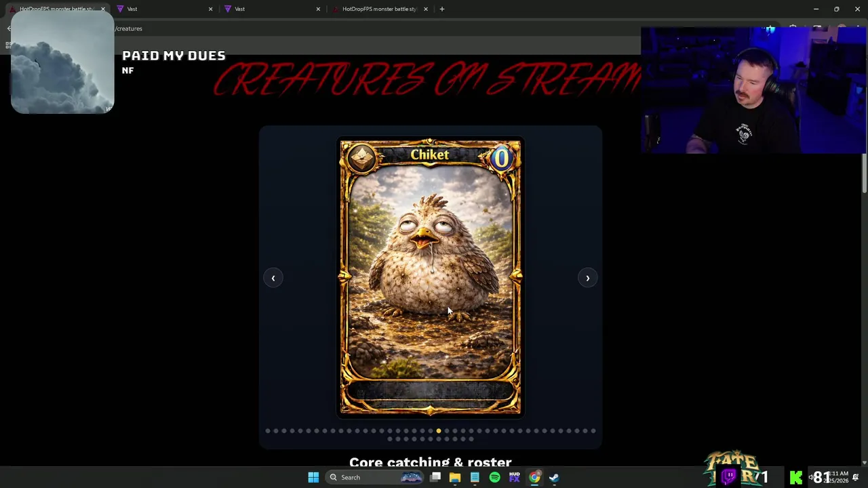
Task: Click the gold type emblem on Chiket card
Action: click(x=361, y=158)
